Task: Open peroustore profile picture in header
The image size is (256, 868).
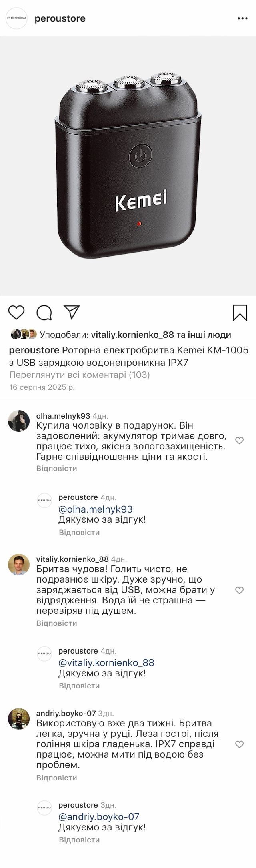Action: click(x=16, y=18)
